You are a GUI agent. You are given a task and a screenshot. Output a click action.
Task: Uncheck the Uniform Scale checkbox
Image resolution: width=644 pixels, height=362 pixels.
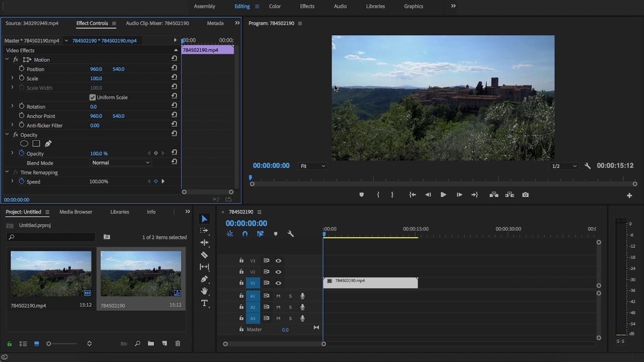pos(93,98)
